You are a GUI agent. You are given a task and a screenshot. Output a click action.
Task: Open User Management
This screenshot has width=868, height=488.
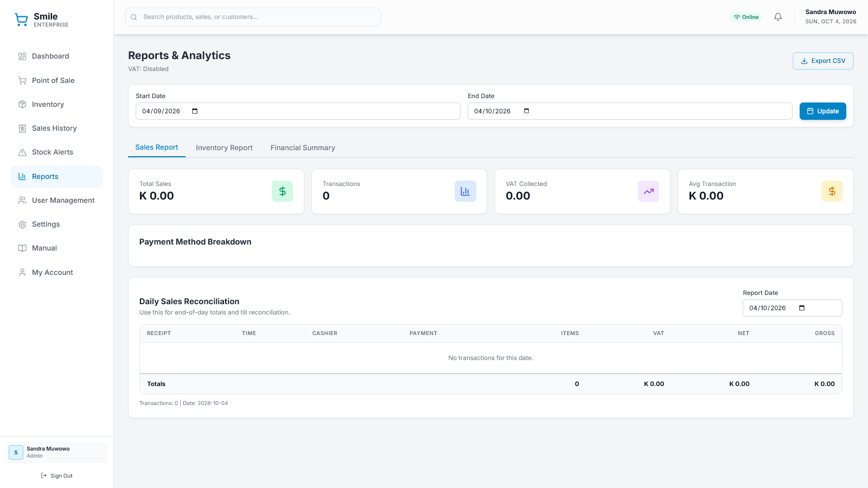[x=56, y=200]
